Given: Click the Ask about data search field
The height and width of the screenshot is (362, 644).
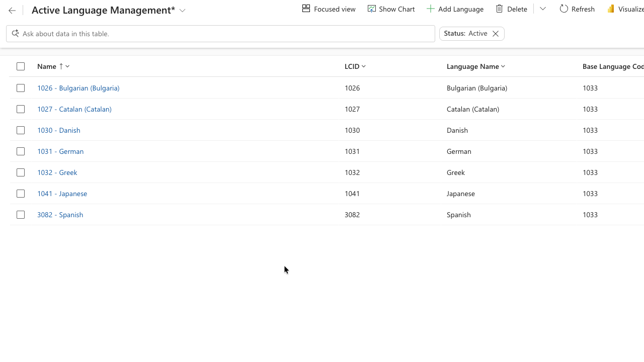Looking at the screenshot, I should [221, 34].
